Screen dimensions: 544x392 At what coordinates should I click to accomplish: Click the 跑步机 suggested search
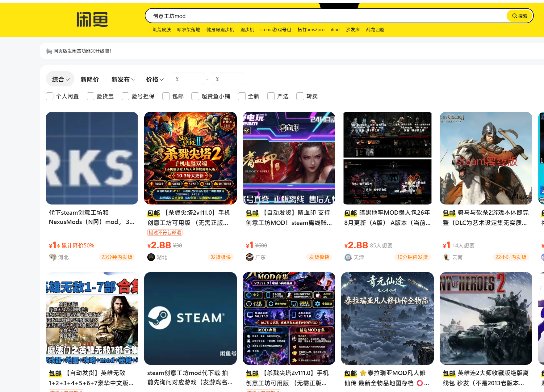[247, 30]
